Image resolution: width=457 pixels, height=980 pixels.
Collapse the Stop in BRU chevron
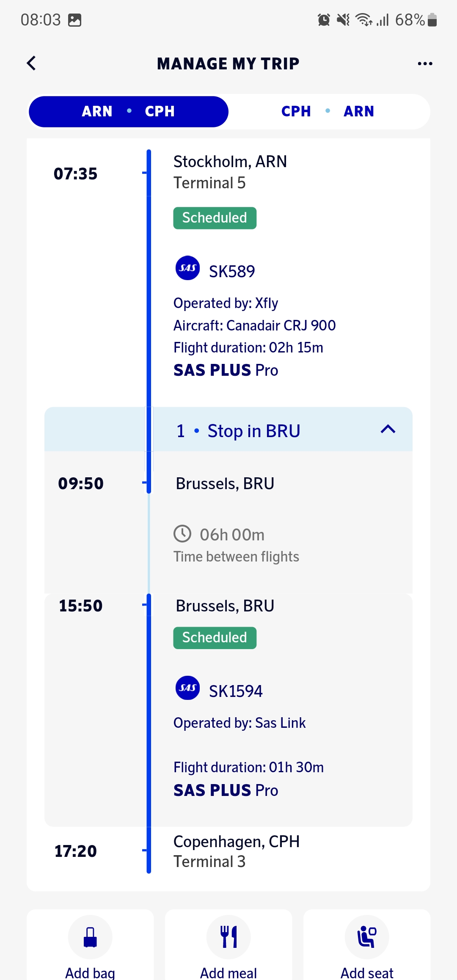point(388,429)
